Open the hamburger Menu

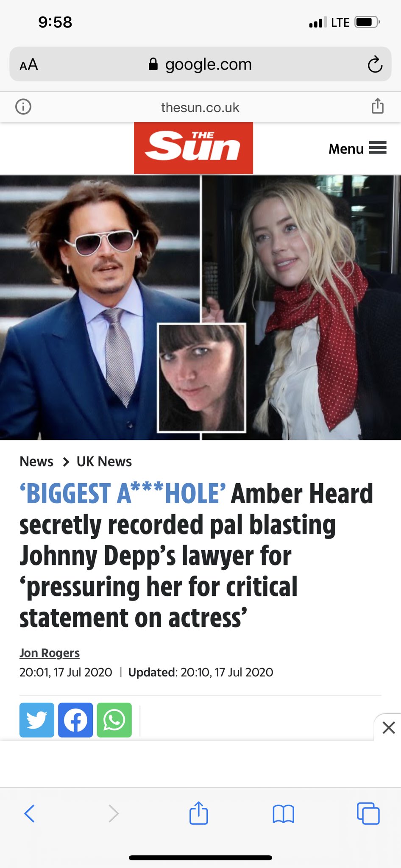pos(357,148)
